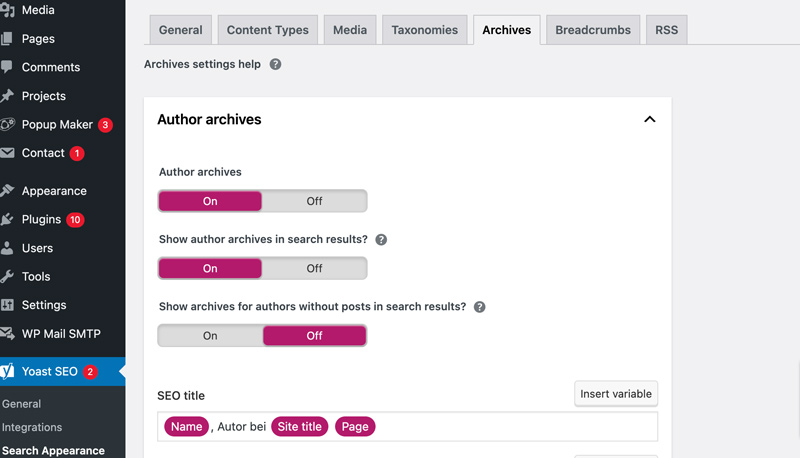Screen dimensions: 800x458
Task: Set authors without posts archives to Off
Action: click(314, 336)
